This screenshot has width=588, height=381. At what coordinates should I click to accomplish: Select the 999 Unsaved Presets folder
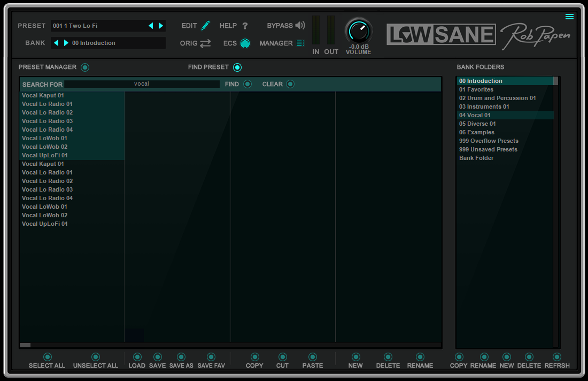pos(505,149)
